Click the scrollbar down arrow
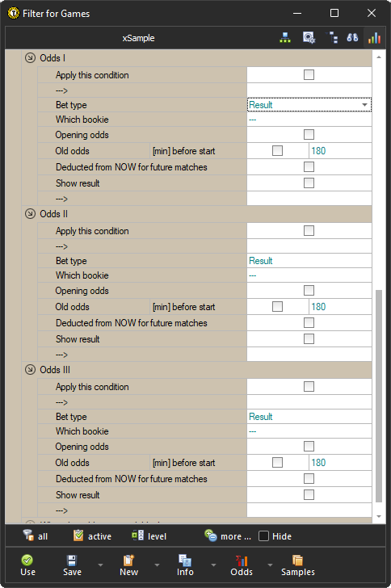 point(379,516)
